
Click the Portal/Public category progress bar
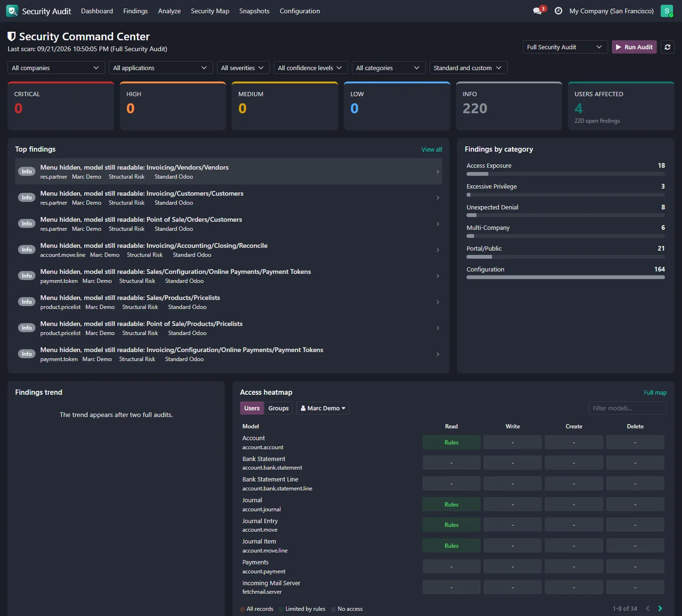point(566,257)
